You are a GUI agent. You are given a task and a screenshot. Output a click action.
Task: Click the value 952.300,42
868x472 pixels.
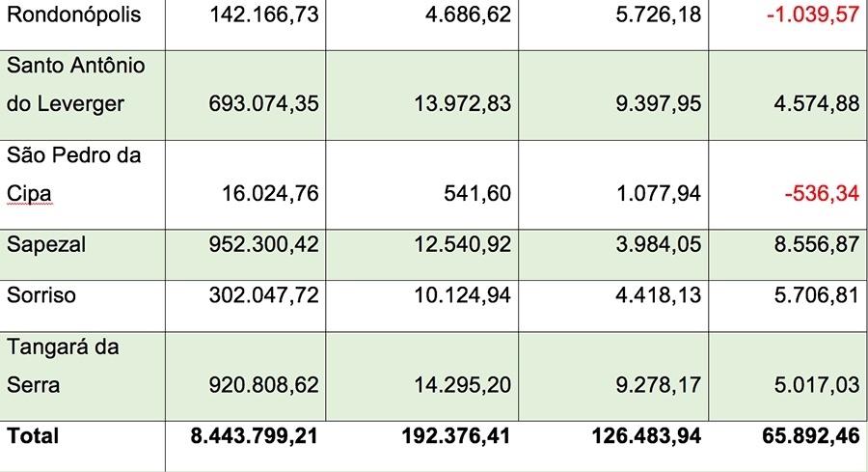click(263, 245)
